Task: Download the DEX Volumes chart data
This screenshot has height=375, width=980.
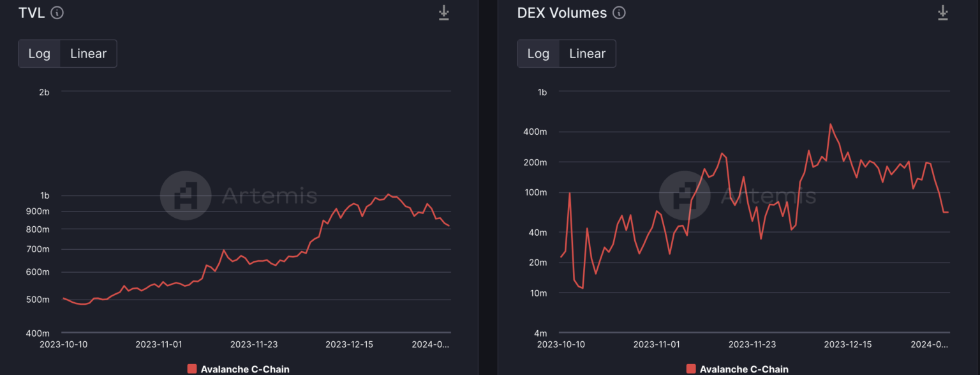Action: coord(942,13)
